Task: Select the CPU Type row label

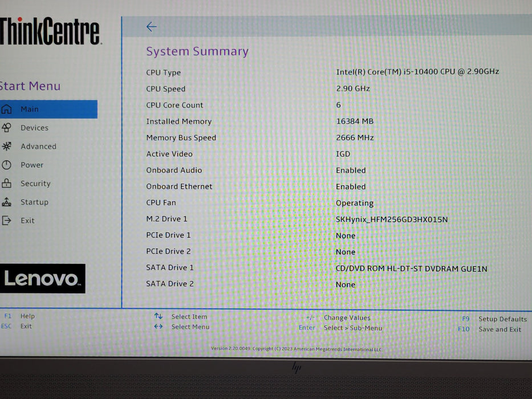Action: (x=163, y=72)
